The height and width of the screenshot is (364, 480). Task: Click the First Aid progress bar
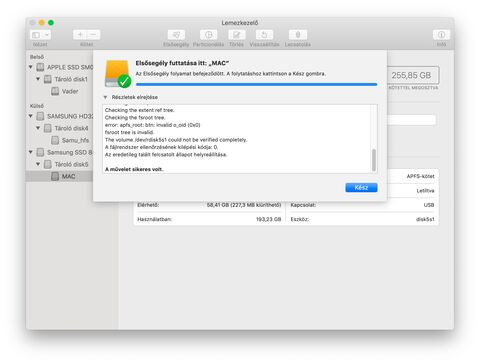click(257, 84)
